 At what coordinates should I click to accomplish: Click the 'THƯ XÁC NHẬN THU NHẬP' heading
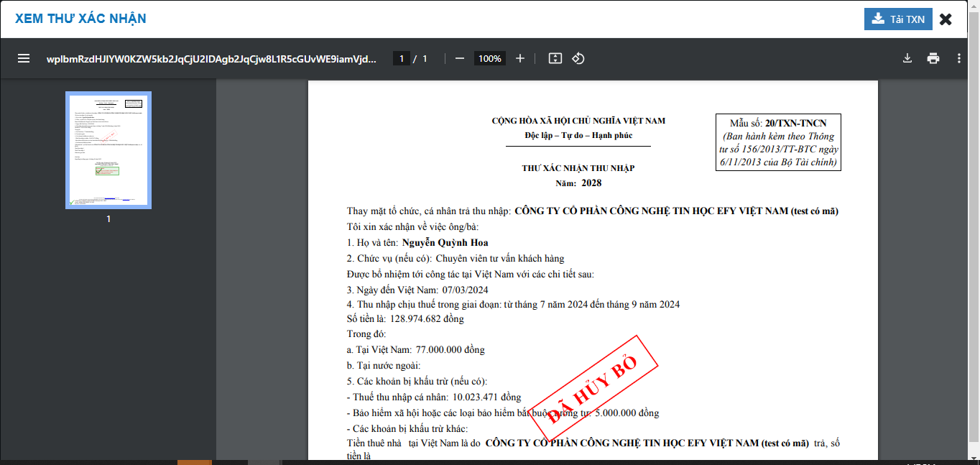pos(578,168)
